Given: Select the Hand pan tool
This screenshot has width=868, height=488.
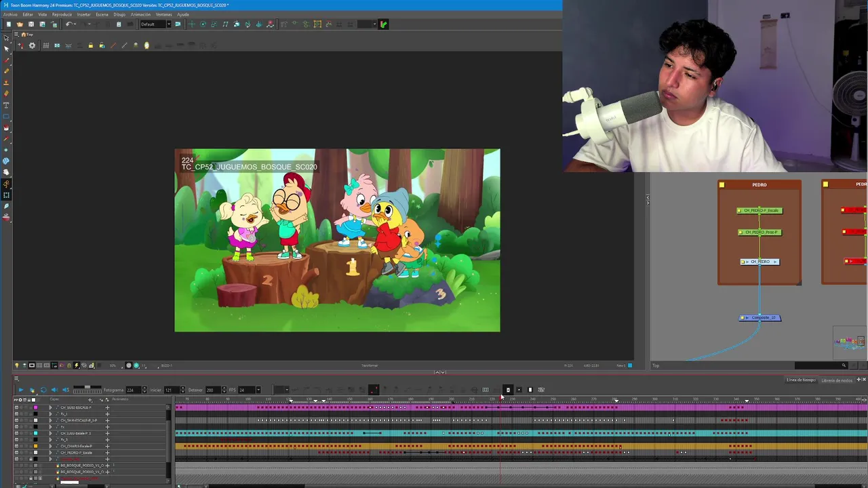Looking at the screenshot, I should (6, 172).
